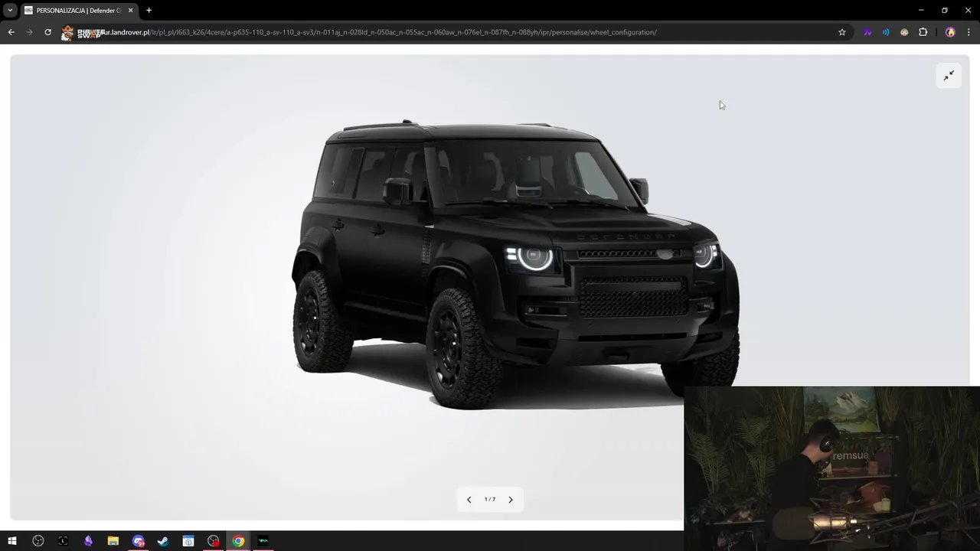Exit fullscreen view with the collapse arrows icon
Screen dimensions: 980x551
tap(949, 75)
